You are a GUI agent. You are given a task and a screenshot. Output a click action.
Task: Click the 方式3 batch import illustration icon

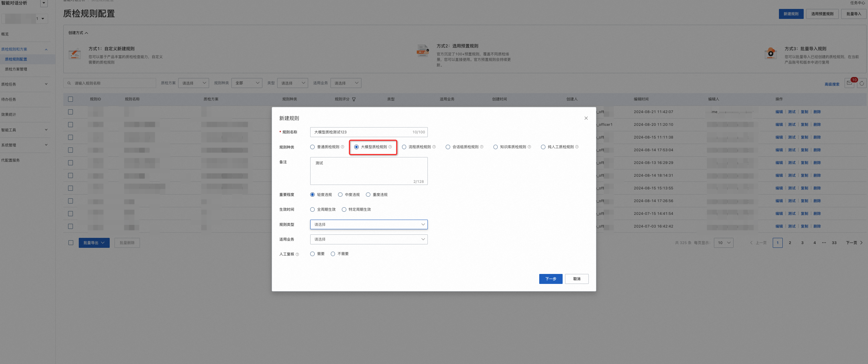pyautogui.click(x=771, y=54)
